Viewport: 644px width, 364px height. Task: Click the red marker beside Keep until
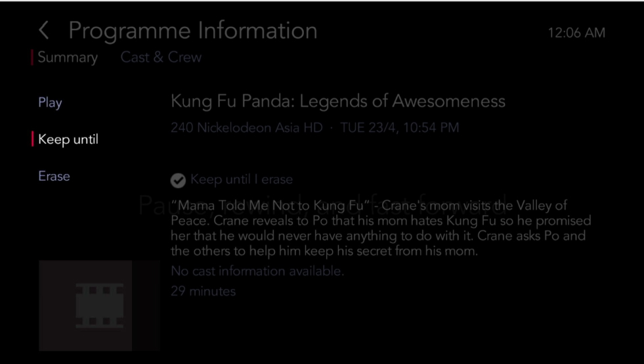coord(32,139)
